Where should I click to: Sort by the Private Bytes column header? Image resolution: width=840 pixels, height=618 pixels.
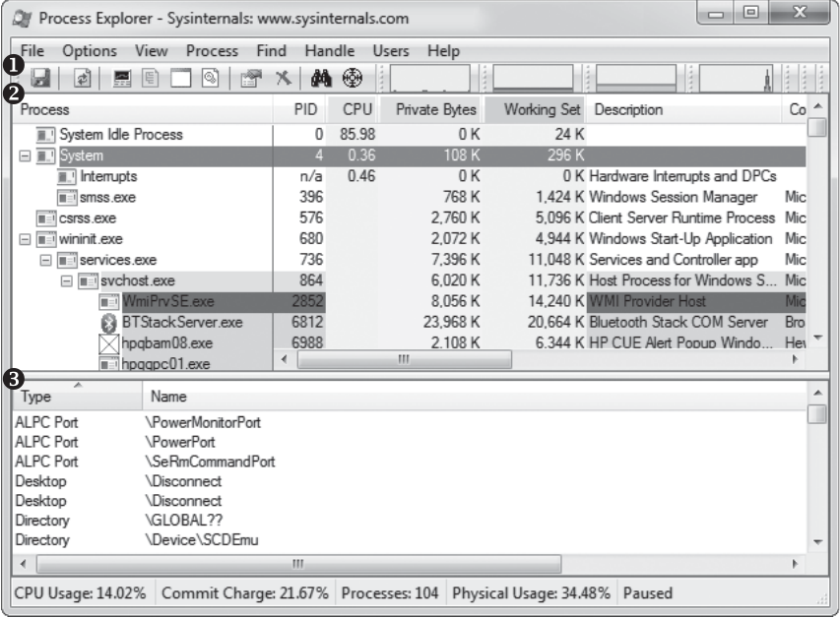click(x=431, y=110)
